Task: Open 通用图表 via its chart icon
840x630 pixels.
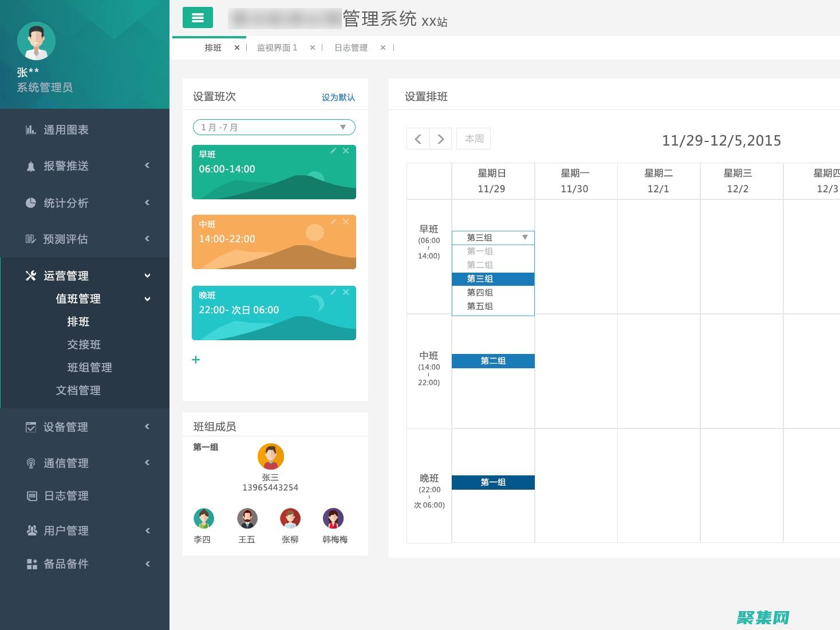Action: [x=31, y=130]
